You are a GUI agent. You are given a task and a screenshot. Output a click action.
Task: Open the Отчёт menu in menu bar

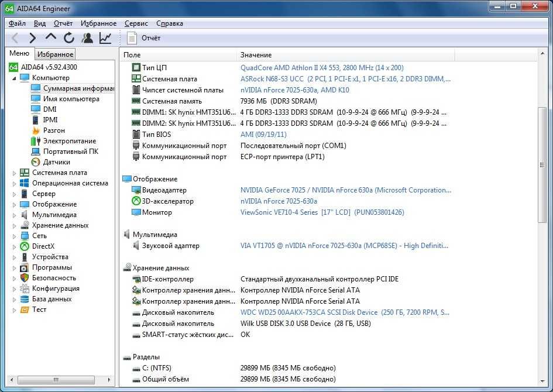coord(63,23)
